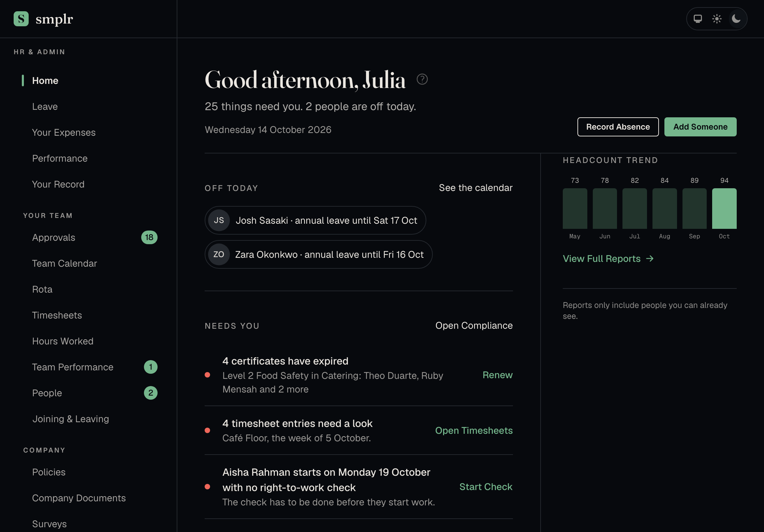The width and height of the screenshot is (764, 532).
Task: Go to Your Expenses
Action: (x=64, y=132)
